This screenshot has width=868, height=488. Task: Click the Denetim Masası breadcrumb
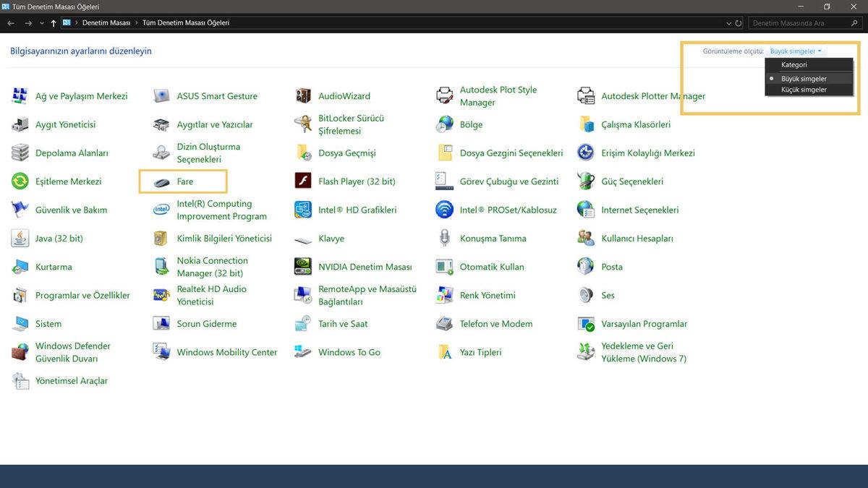click(x=106, y=23)
